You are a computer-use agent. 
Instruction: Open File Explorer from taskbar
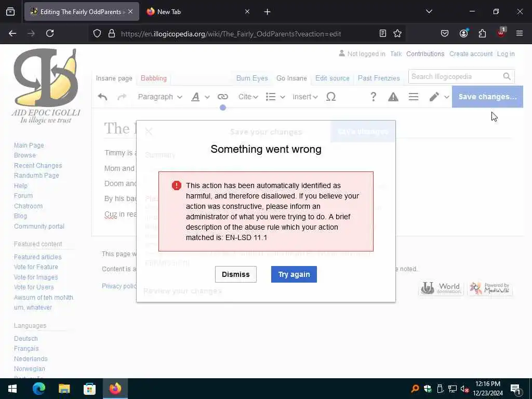pyautogui.click(x=64, y=389)
